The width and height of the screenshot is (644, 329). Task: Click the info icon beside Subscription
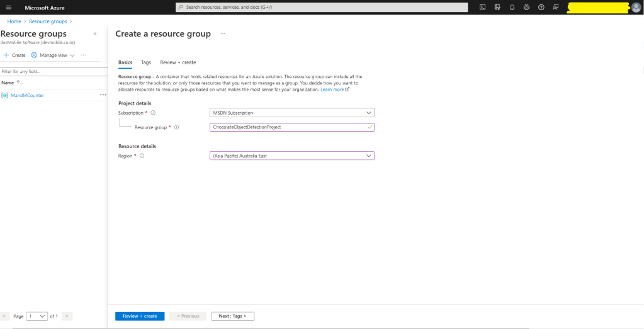tap(153, 113)
